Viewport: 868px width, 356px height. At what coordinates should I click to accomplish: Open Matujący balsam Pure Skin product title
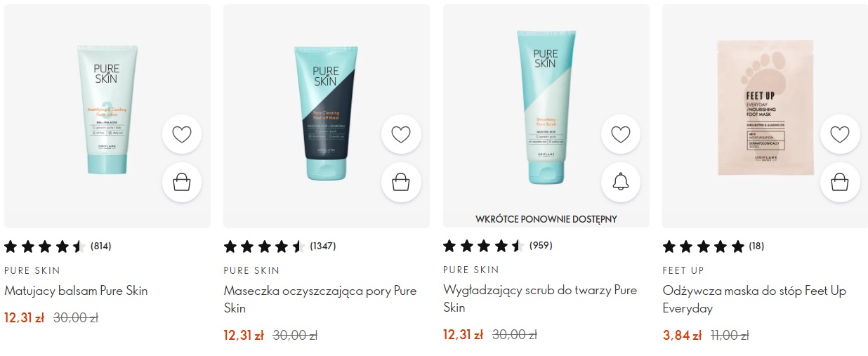76,291
